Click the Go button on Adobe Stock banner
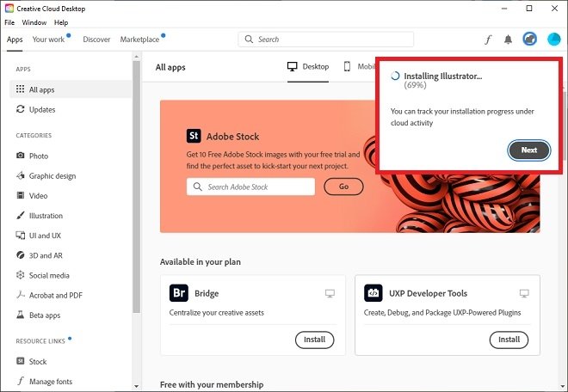The image size is (568, 392). (x=343, y=187)
